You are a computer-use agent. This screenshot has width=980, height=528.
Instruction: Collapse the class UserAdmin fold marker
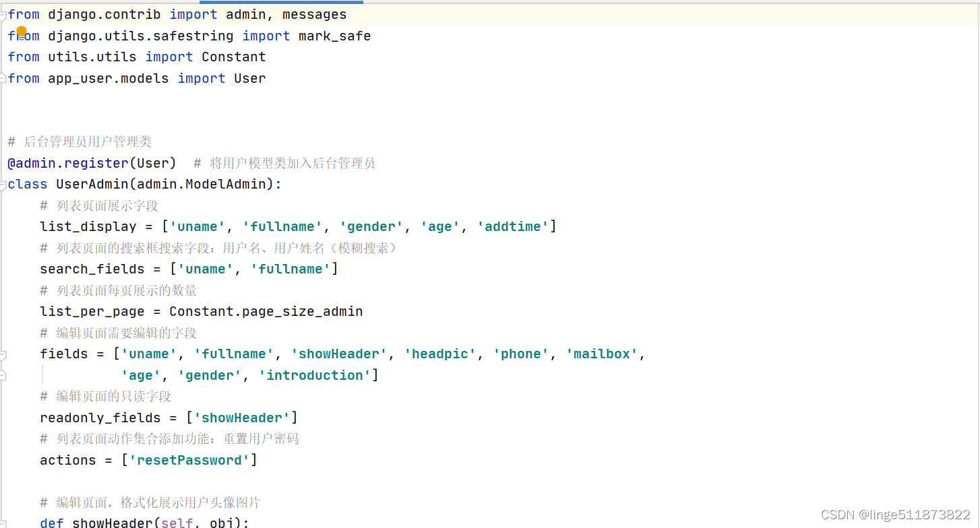[3, 185]
